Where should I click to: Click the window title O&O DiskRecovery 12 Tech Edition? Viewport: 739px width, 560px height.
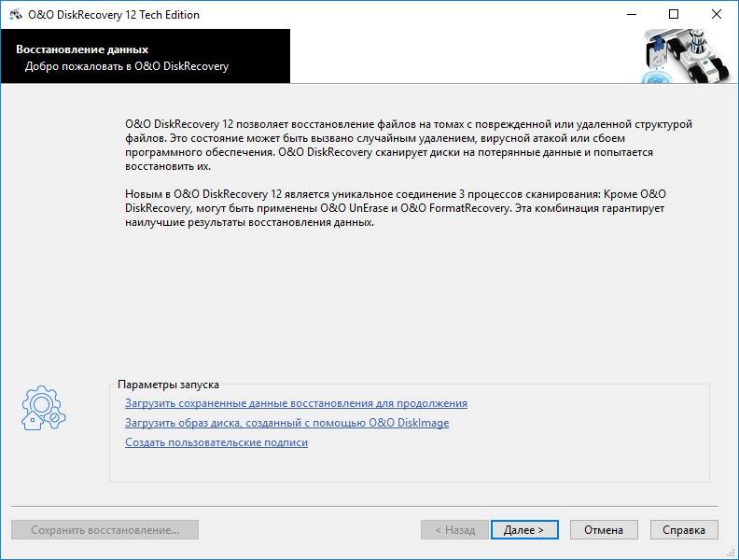point(114,15)
